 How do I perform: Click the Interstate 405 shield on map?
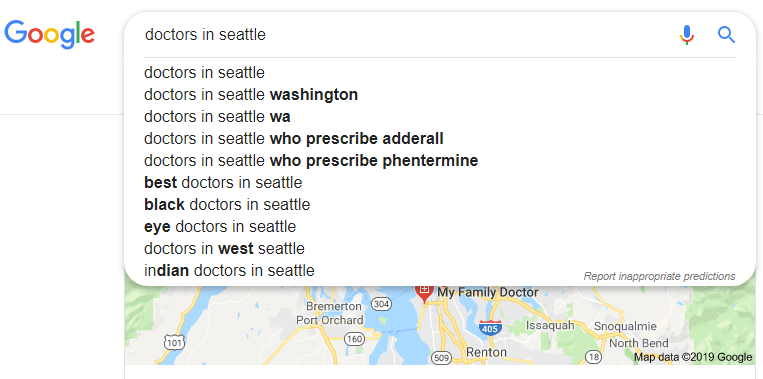[x=490, y=327]
